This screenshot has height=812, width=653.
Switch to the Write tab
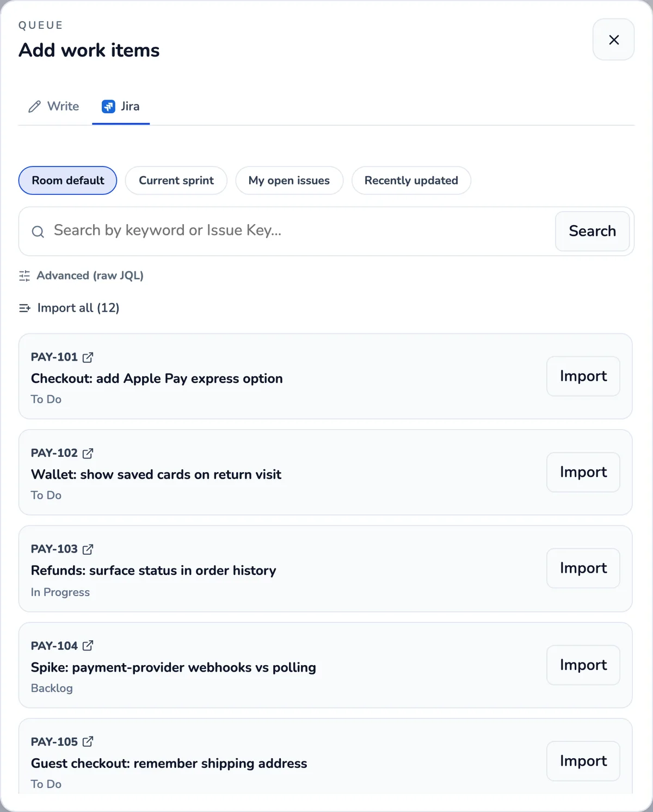(54, 106)
